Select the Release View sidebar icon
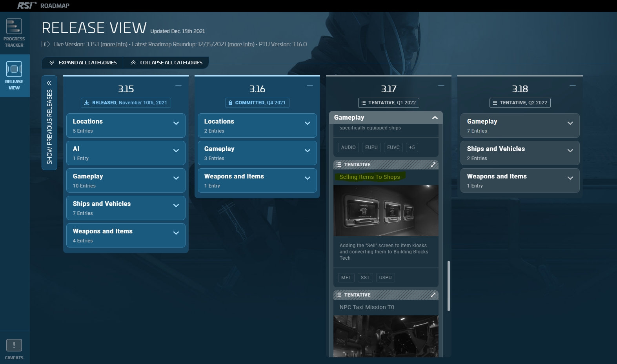Viewport: 617px width, 364px height. pos(14,75)
